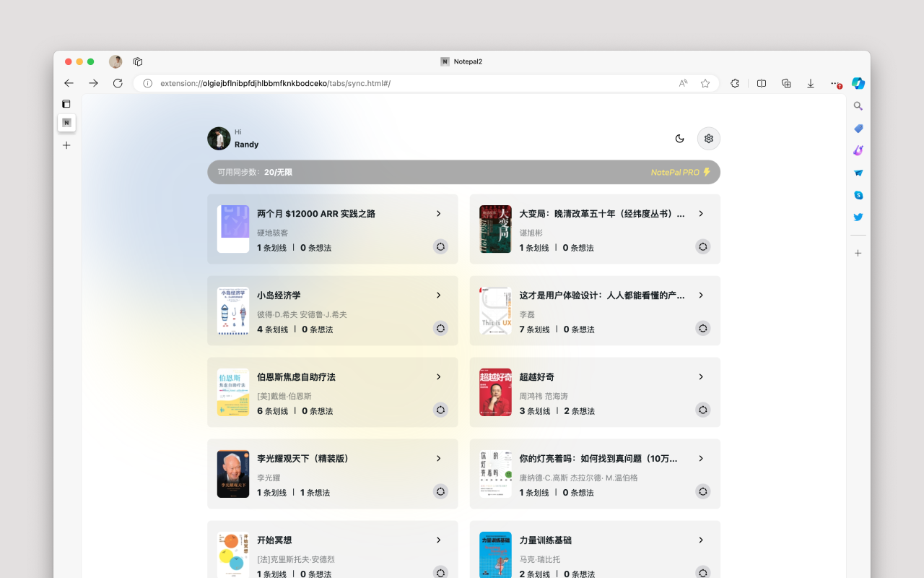Click the NotePal PRO link
Viewport: 924px width, 578px height.
(677, 172)
